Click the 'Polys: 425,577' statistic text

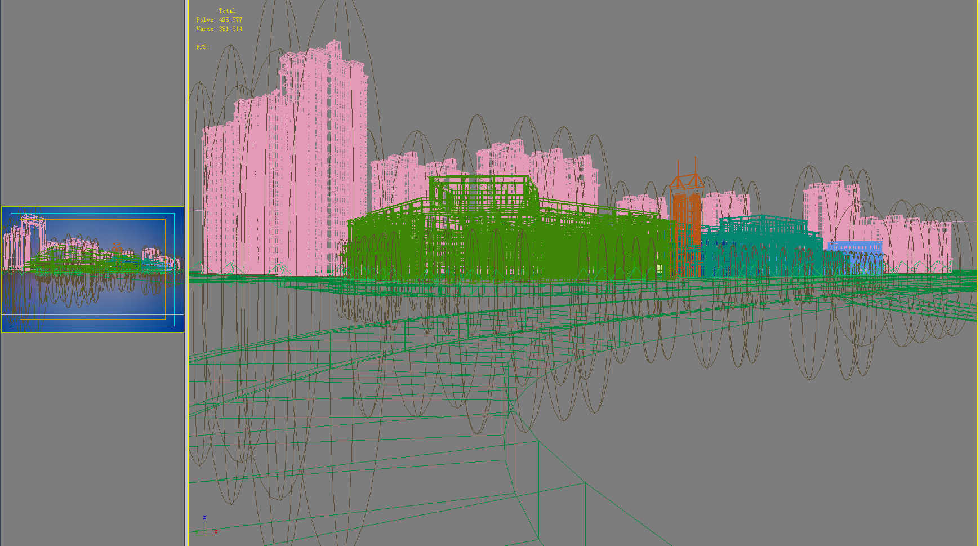click(219, 20)
